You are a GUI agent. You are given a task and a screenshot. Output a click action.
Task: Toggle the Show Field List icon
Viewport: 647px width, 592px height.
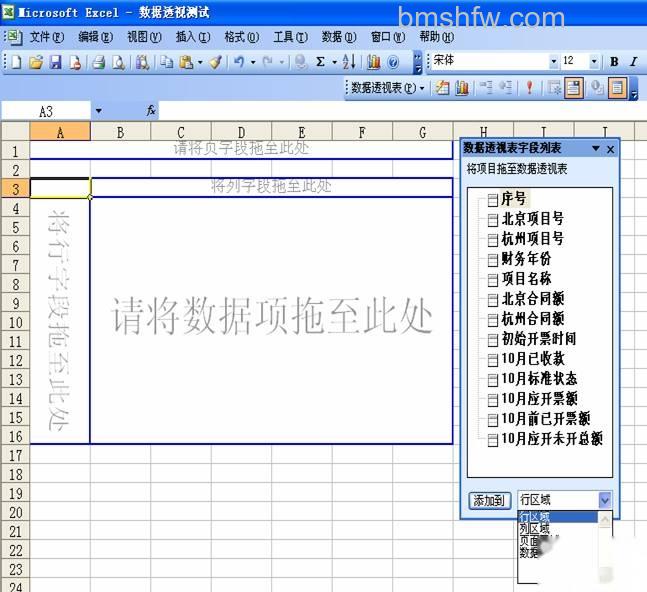pos(617,88)
